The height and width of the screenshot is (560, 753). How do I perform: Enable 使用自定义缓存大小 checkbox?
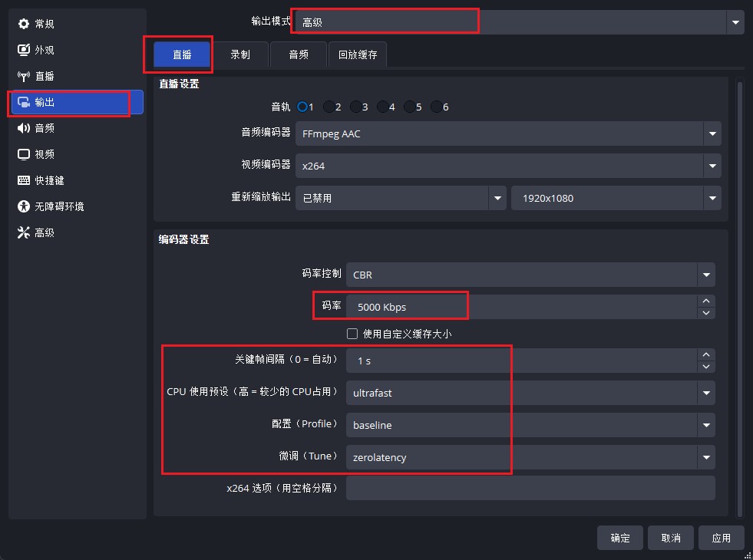(x=352, y=334)
